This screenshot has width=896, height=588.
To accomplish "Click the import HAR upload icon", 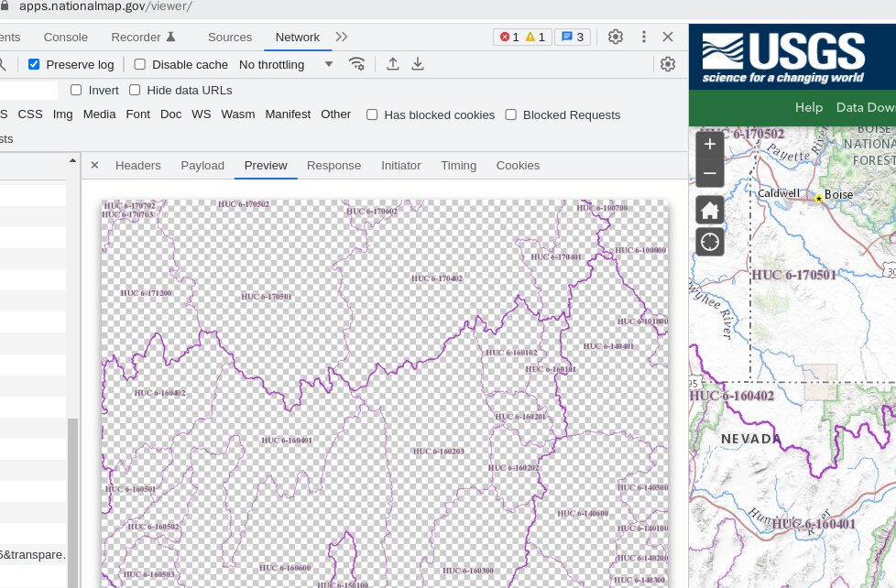I will tap(392, 64).
